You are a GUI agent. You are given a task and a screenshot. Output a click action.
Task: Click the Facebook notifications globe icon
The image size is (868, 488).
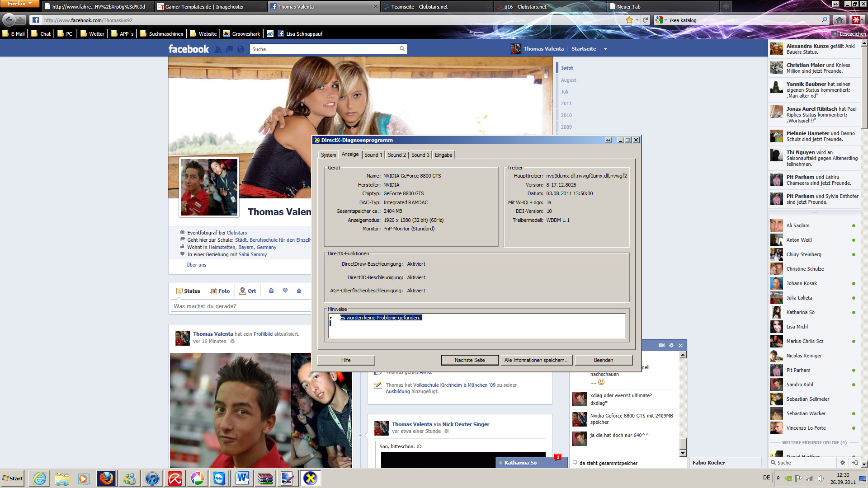tap(241, 49)
